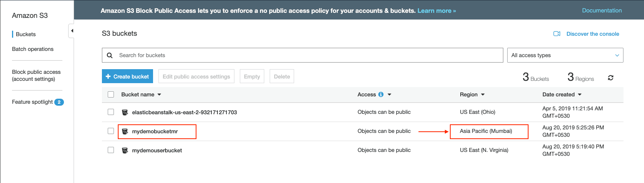Check the mydemobucketmr bucket checkbox
Screen dimensions: 644x183
(x=111, y=131)
